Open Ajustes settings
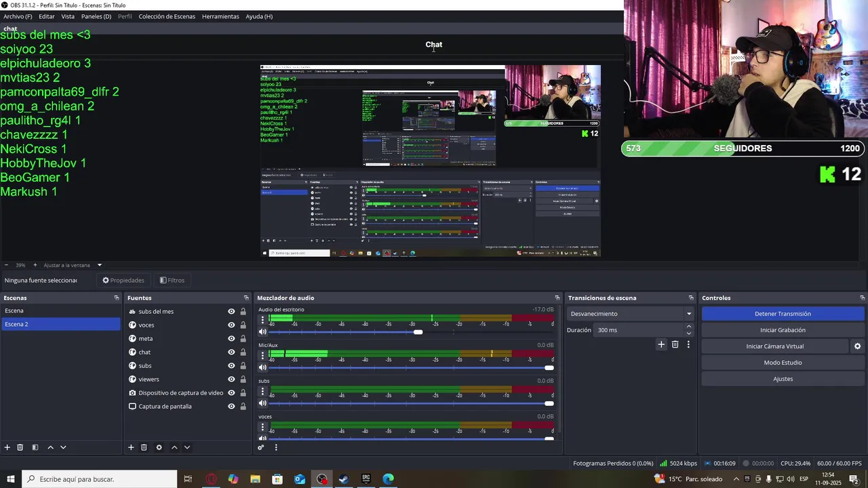 point(783,379)
